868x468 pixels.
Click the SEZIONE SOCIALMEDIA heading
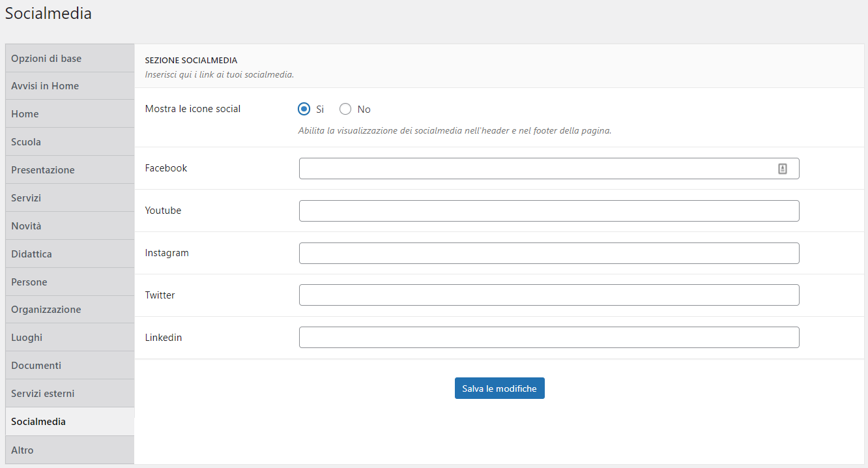pos(191,61)
